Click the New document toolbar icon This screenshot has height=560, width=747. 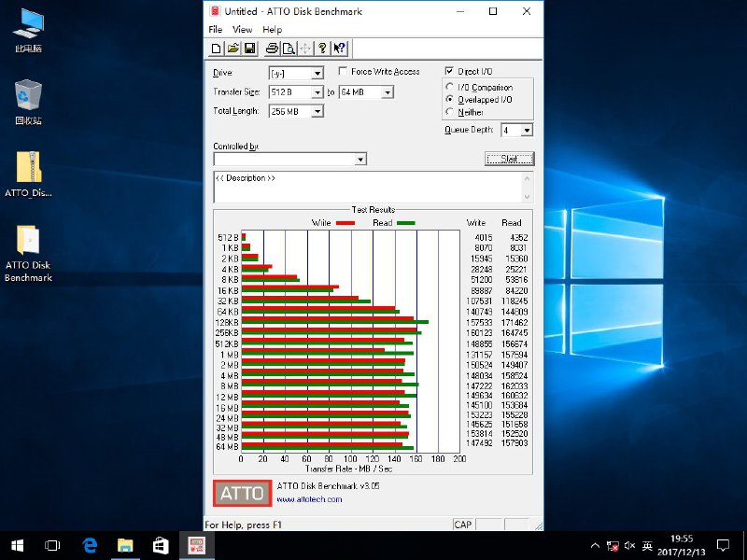click(x=217, y=49)
